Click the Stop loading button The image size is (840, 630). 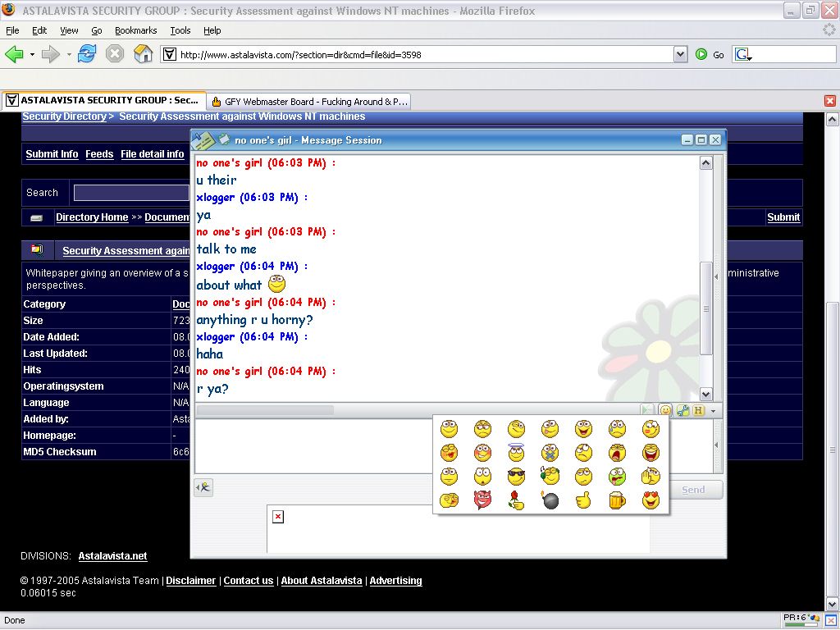pyautogui.click(x=115, y=54)
